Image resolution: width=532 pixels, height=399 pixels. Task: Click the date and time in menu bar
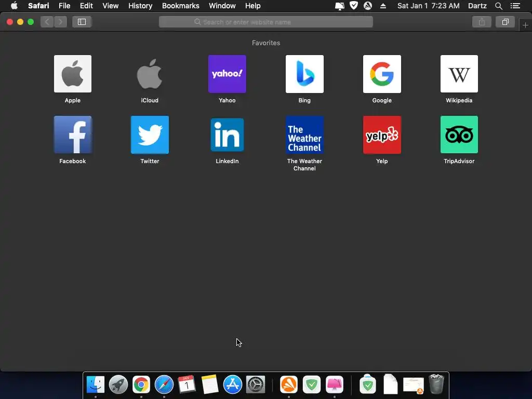click(x=428, y=6)
